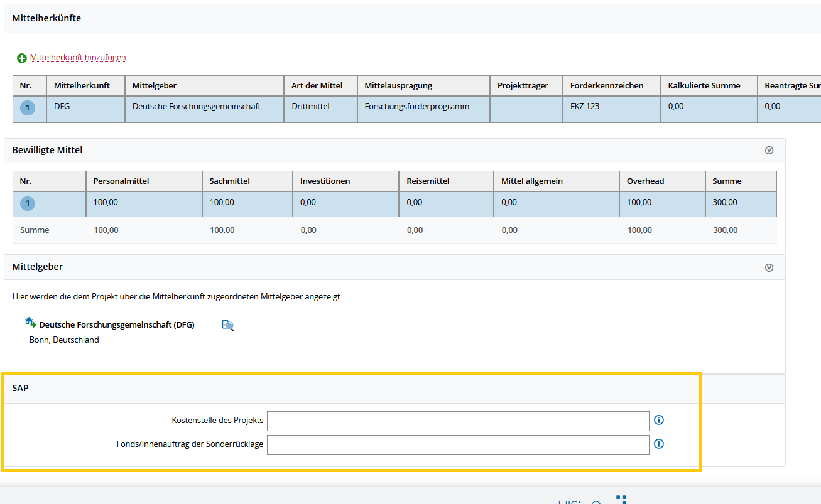Collapse the Mittelgeber section

pos(769,267)
